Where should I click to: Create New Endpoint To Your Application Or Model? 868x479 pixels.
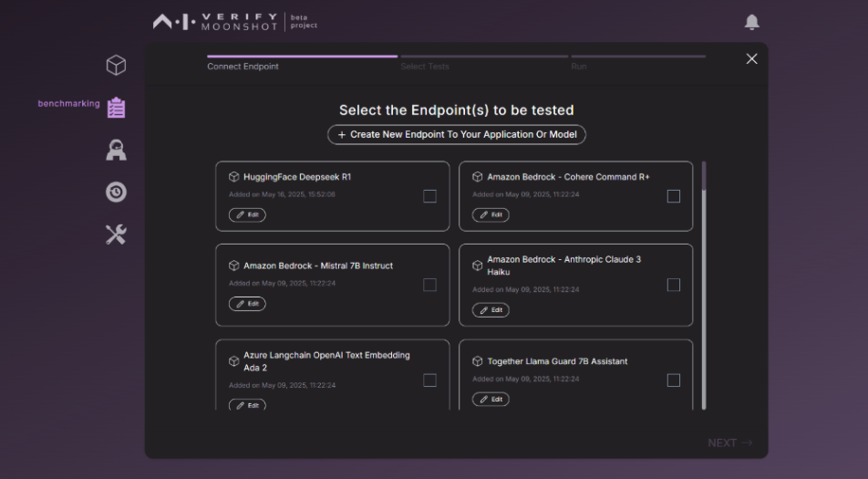tap(457, 134)
